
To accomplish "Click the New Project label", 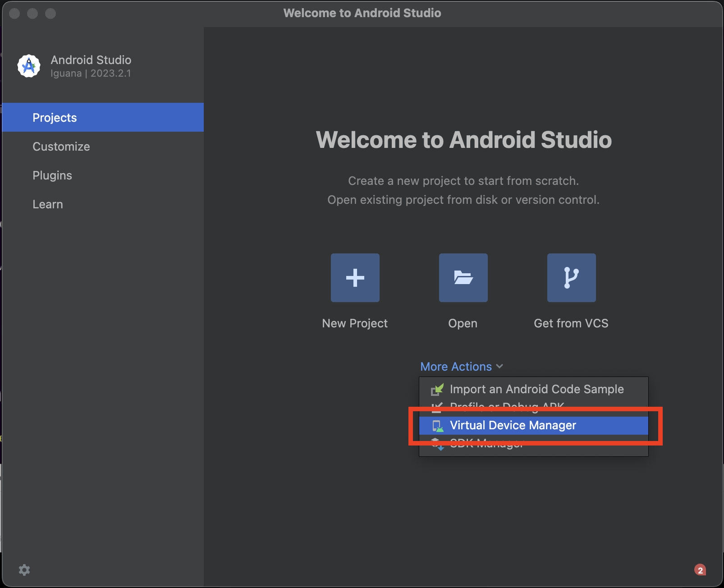I will [355, 323].
